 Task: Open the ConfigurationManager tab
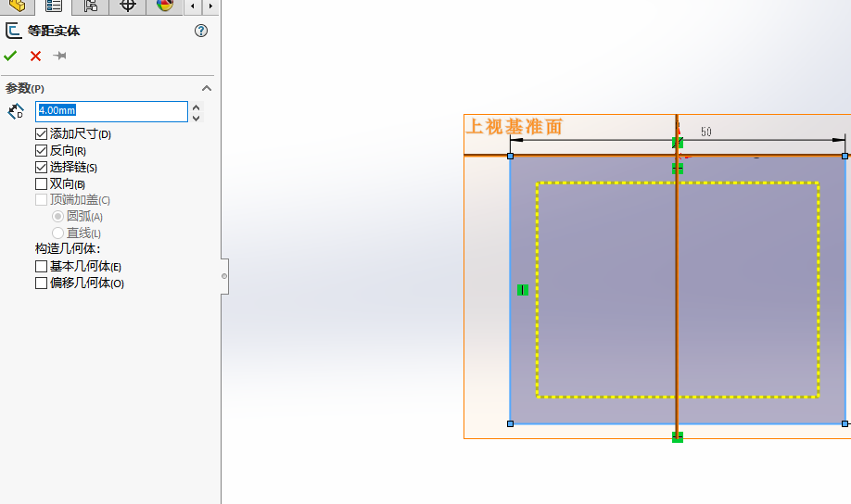pos(90,6)
